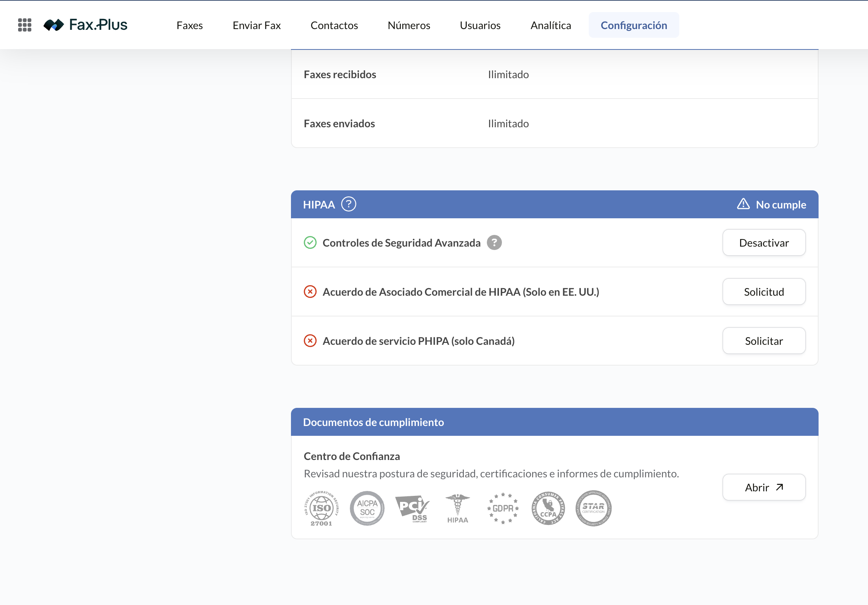Click the HIPAA caduceus badge
Image resolution: width=868 pixels, height=605 pixels.
(x=458, y=509)
